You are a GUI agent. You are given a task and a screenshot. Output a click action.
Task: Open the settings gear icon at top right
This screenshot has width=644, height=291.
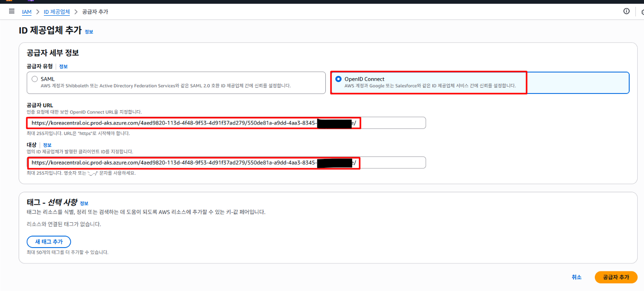tap(642, 11)
